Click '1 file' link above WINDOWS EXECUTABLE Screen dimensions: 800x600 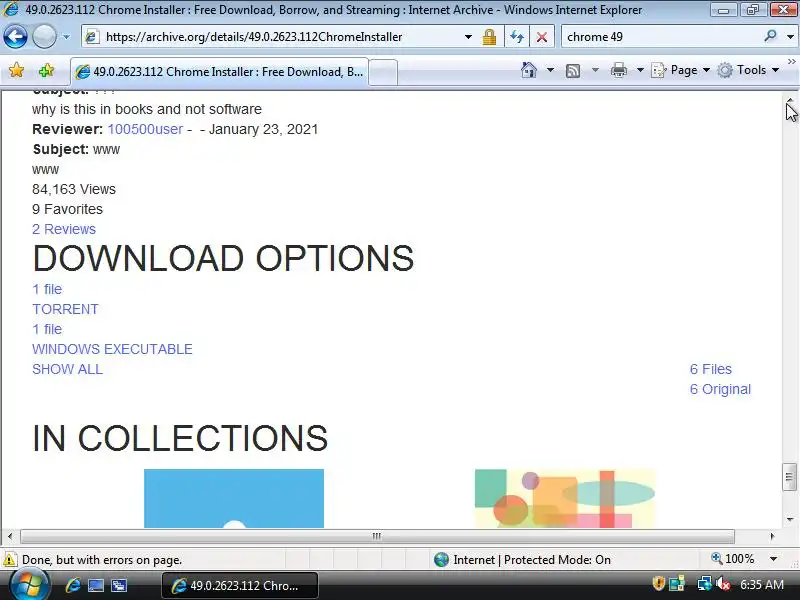tap(47, 329)
